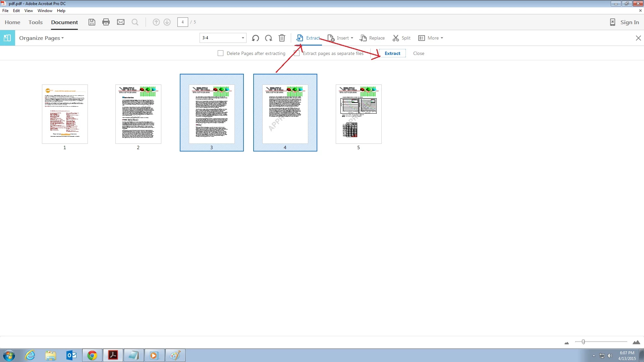Screen dimensions: 644x362
Task: Rotate pages counterclockwise icon
Action: (255, 38)
